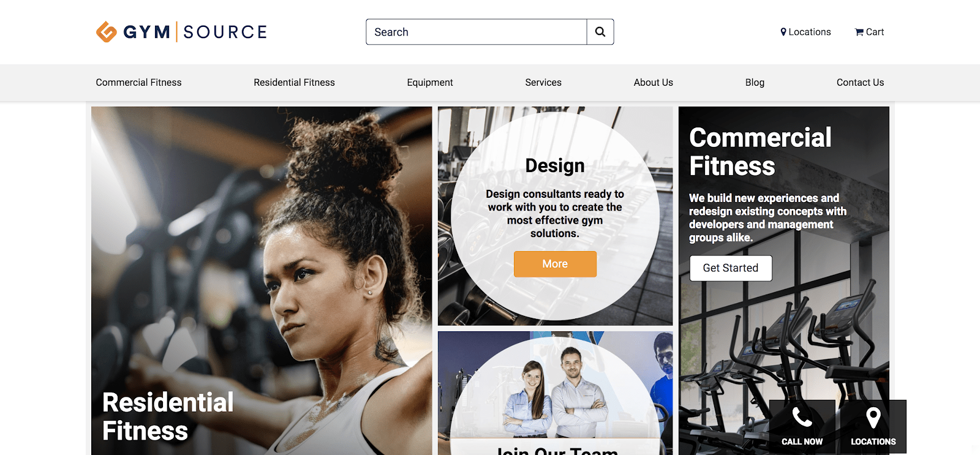This screenshot has width=980, height=455.
Task: Tap the Call Now phone icon
Action: 802,418
